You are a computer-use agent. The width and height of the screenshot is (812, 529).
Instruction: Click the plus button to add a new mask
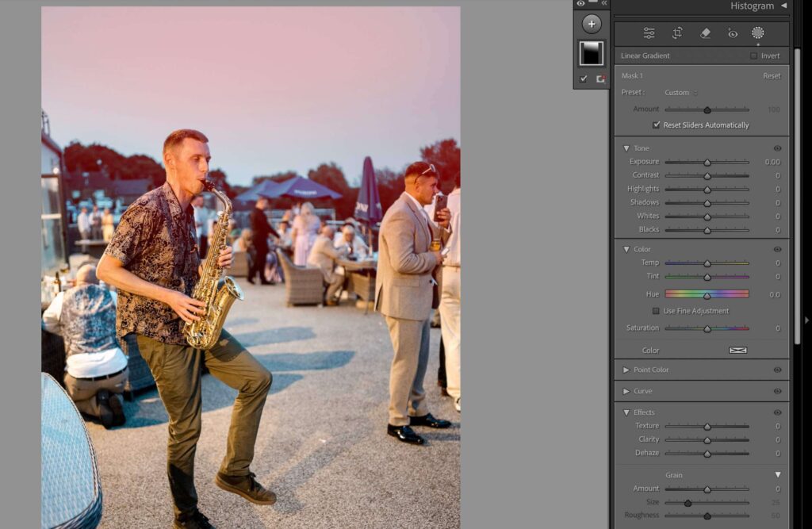point(592,24)
